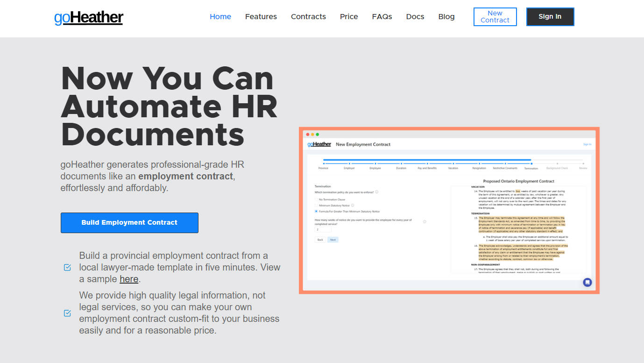Navigate to the Blog page
The width and height of the screenshot is (644, 363).
point(446,17)
